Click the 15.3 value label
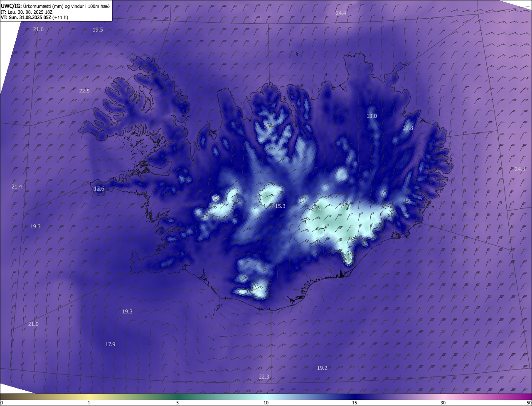 click(x=281, y=206)
